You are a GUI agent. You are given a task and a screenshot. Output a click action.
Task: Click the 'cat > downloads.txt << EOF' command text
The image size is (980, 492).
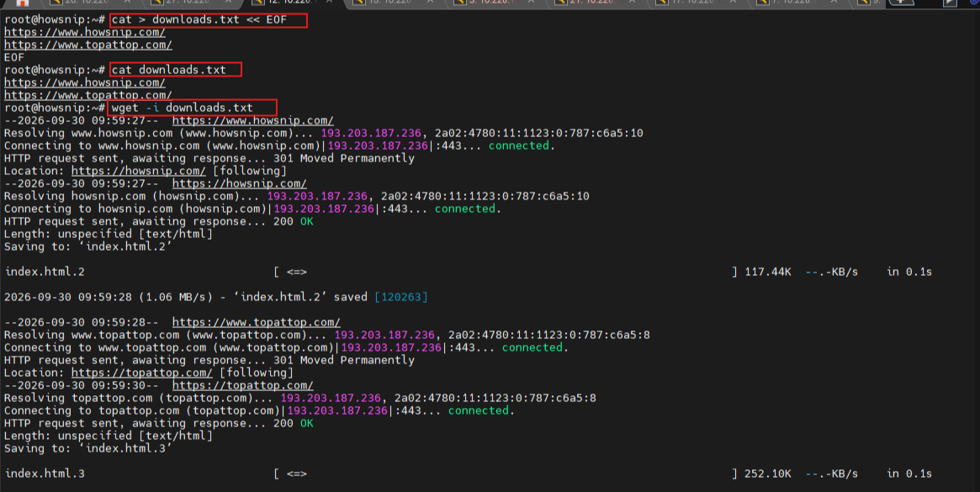tap(199, 19)
